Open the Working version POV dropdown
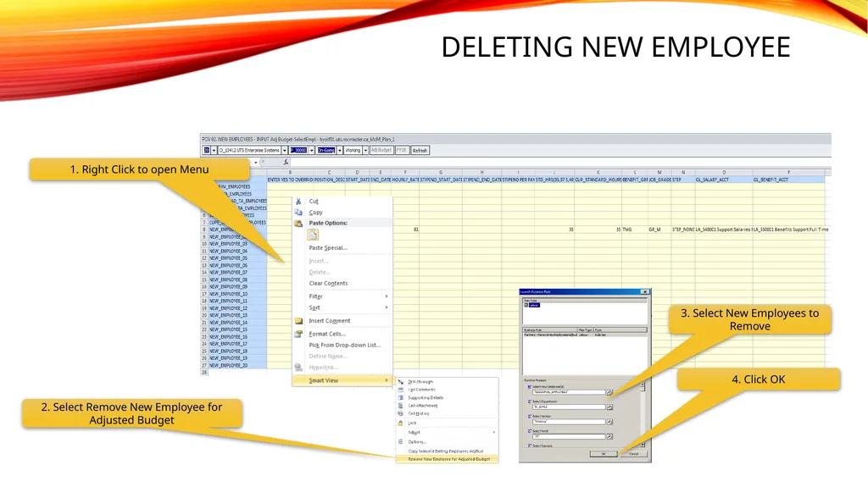This screenshot has height=487, width=868. (365, 151)
